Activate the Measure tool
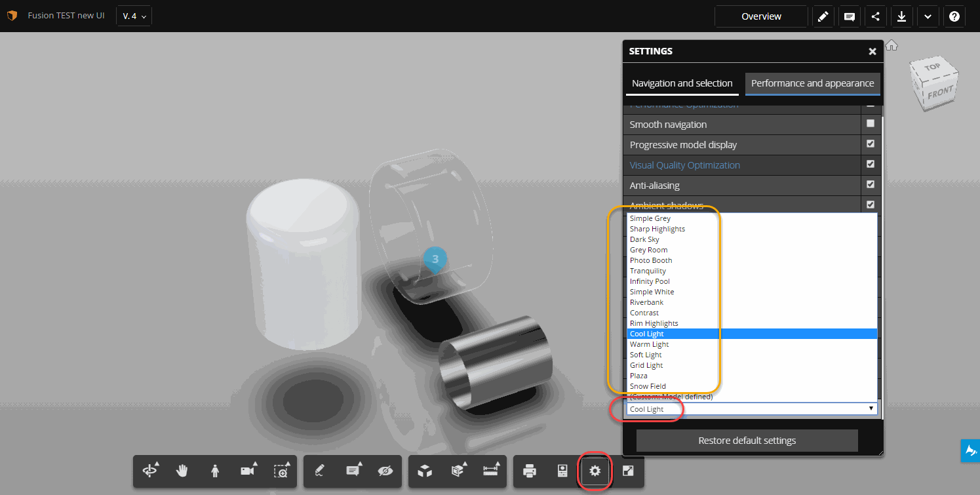980x495 pixels. point(490,471)
